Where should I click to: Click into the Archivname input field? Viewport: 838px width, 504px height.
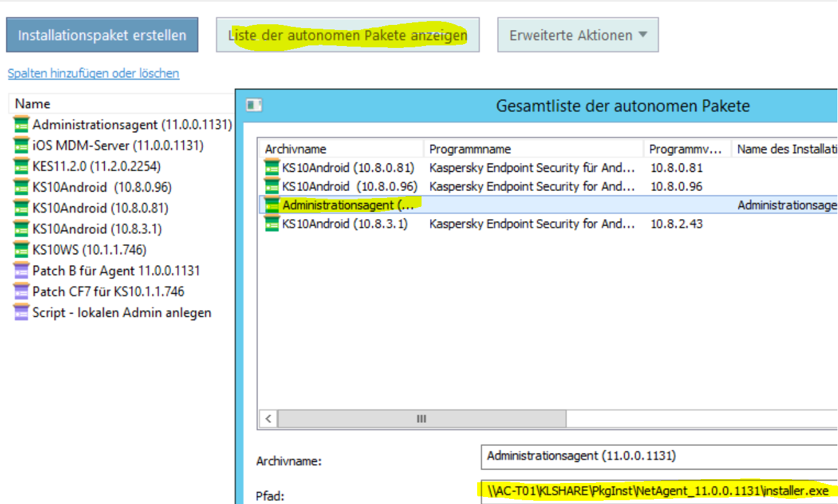(659, 457)
